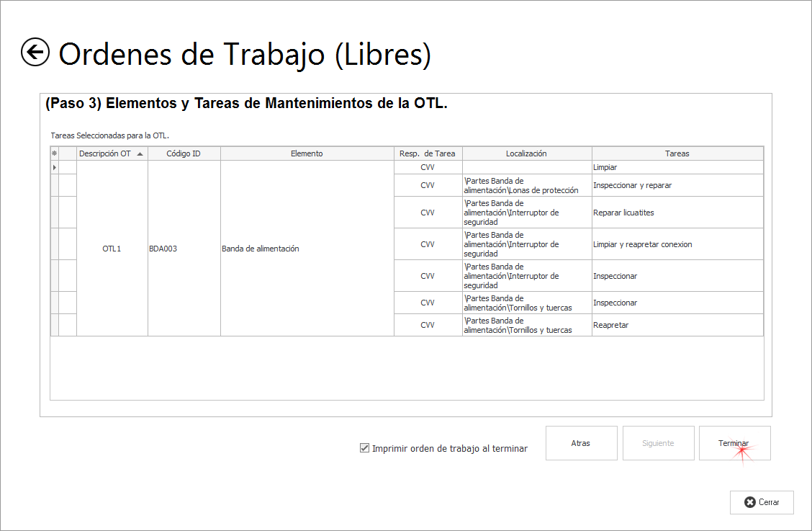
Task: Close the window with Cerrar button
Action: (x=762, y=502)
